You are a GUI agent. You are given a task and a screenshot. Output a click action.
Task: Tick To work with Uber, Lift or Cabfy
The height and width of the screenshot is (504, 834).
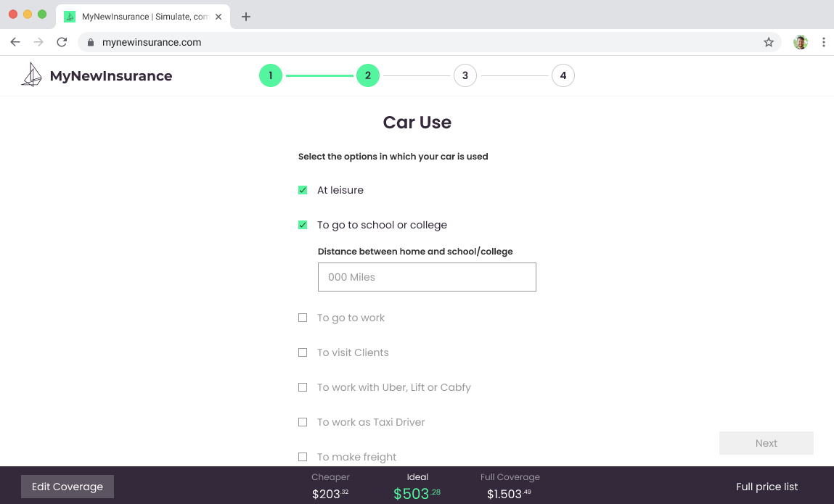303,387
